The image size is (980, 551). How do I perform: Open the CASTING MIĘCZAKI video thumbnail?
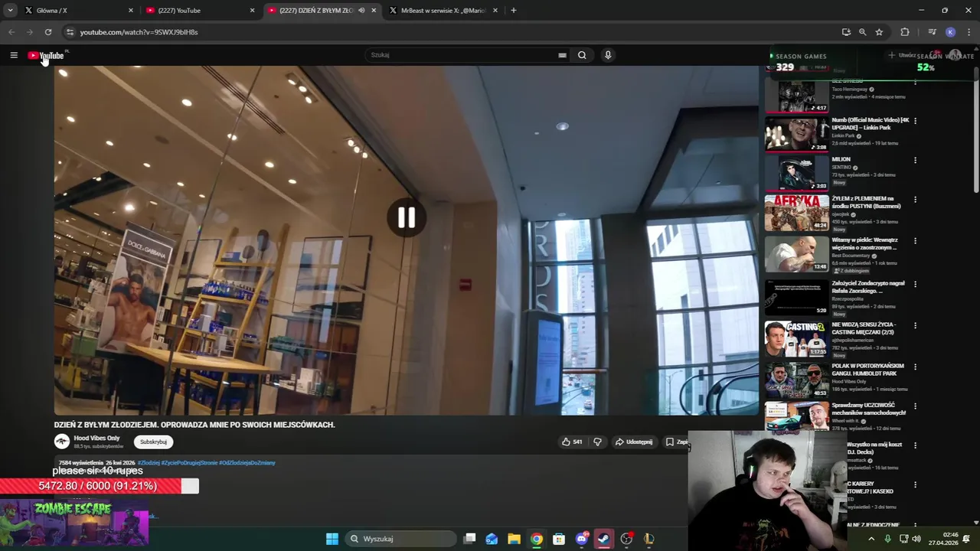797,338
